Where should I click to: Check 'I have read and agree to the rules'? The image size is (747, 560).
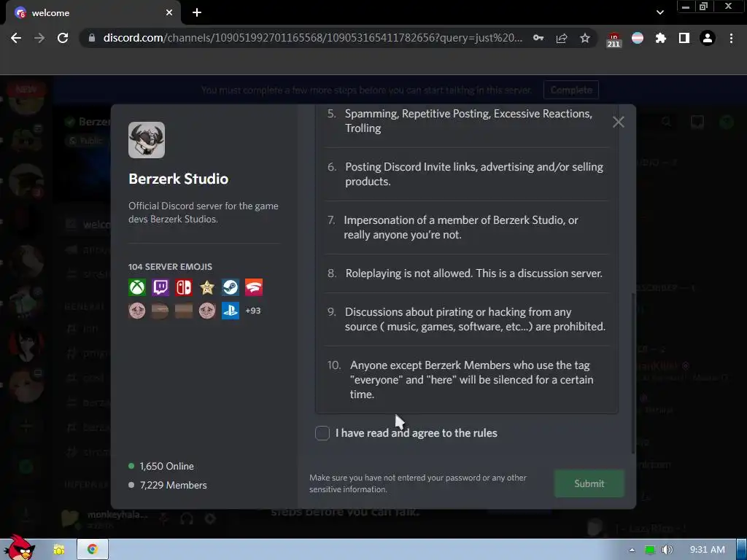322,433
